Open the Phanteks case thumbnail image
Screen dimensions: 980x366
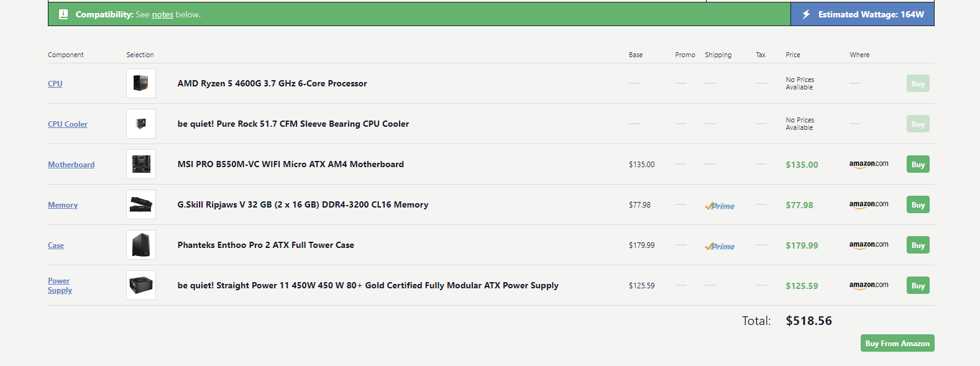[x=141, y=245]
